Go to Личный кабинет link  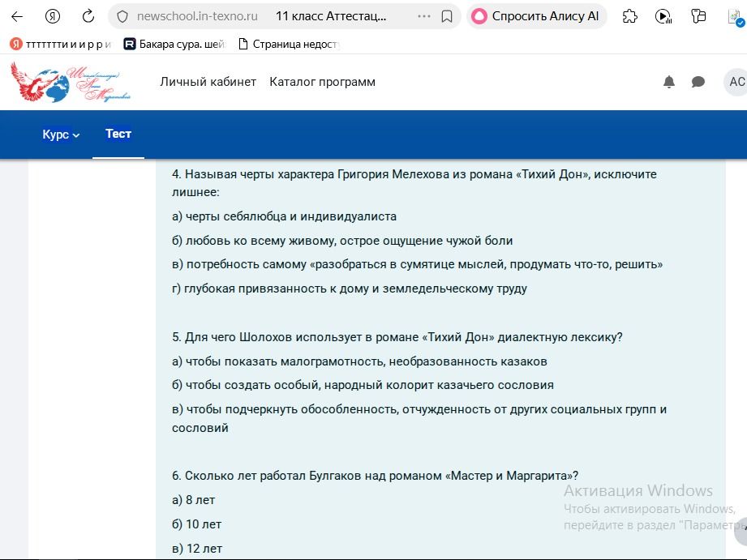(208, 82)
